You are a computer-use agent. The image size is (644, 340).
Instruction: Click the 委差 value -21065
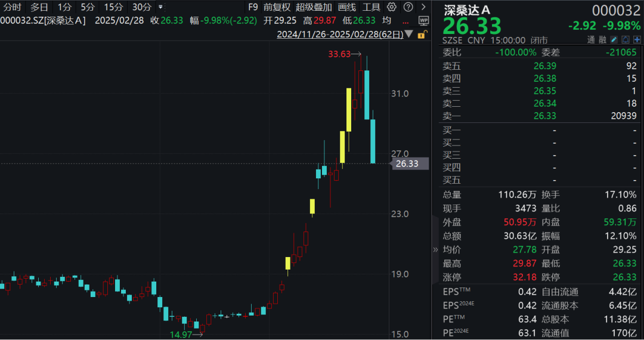point(621,52)
